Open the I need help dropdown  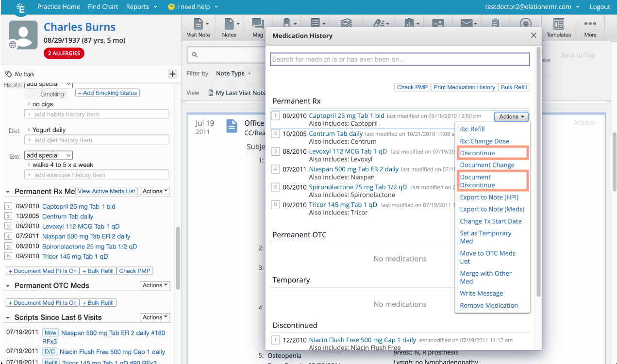[197, 7]
